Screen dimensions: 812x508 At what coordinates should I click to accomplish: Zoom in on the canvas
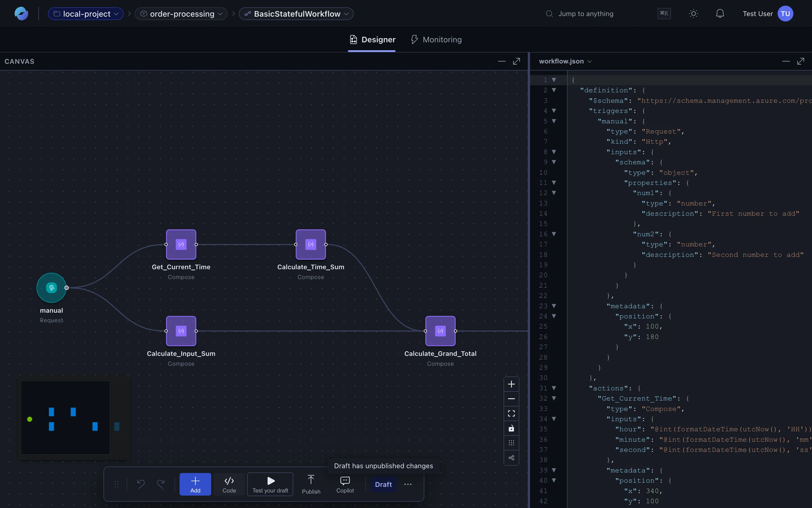pos(511,384)
